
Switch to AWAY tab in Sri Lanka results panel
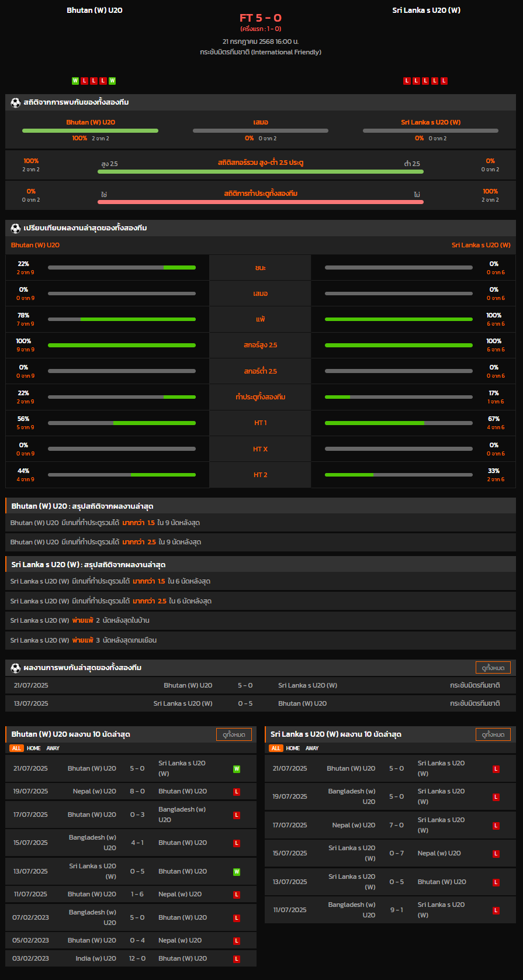tap(313, 748)
